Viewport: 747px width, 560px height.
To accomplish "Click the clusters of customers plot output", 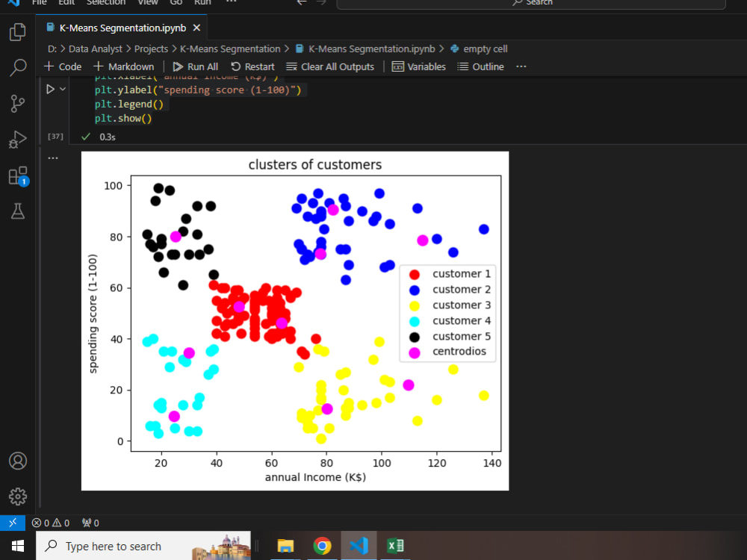I will coord(295,320).
